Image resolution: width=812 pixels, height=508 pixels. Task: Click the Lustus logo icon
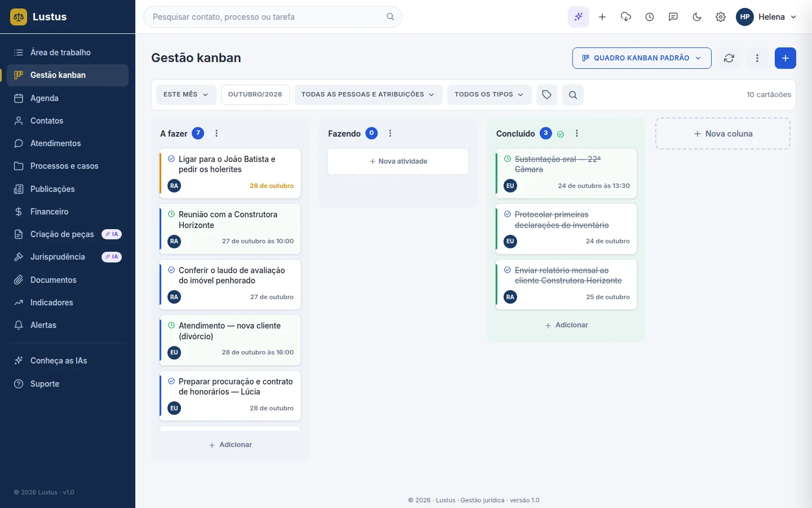pos(19,17)
